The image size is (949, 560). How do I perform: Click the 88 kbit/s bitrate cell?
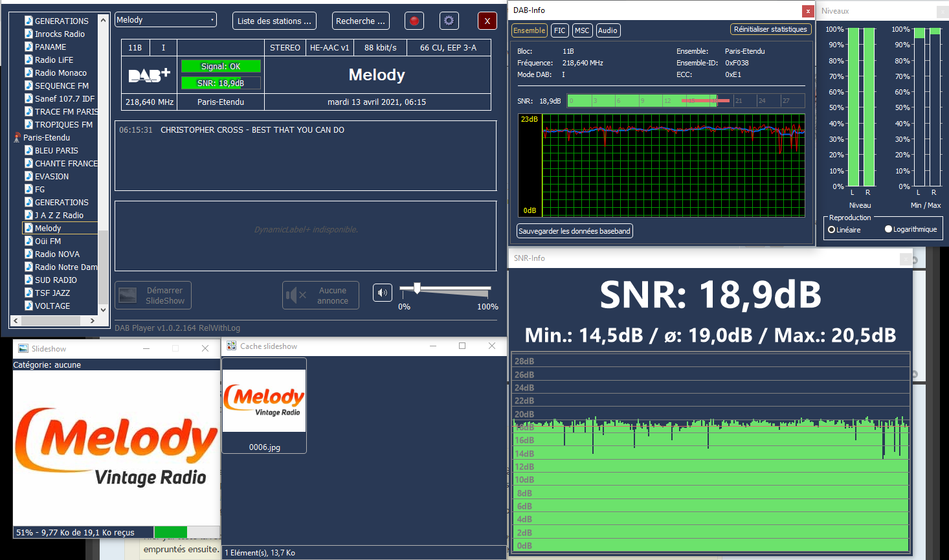coord(381,47)
